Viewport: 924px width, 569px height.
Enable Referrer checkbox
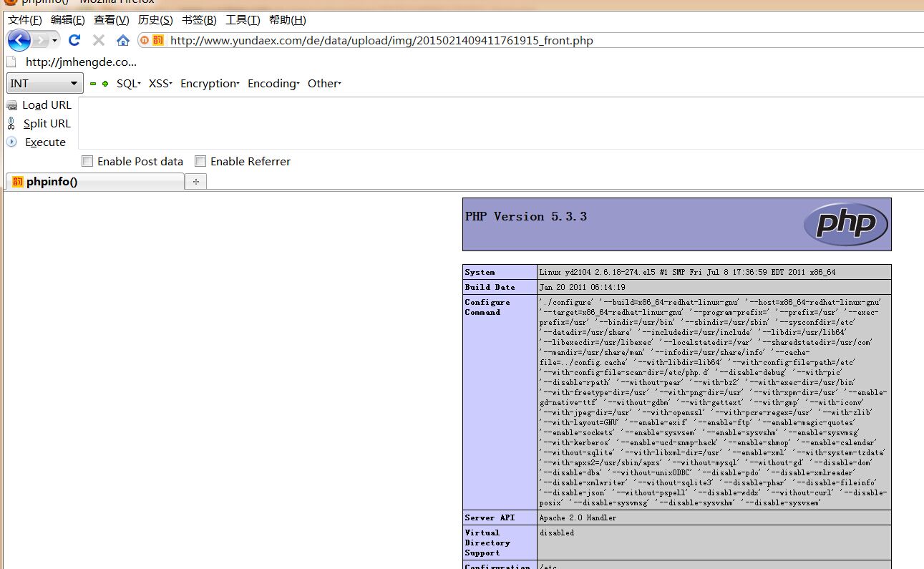tap(200, 161)
